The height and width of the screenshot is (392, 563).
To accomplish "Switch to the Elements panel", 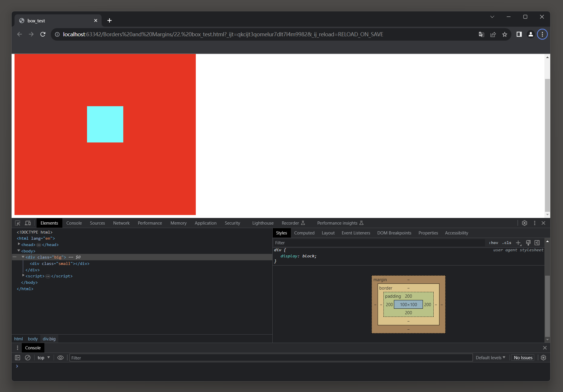I will point(49,223).
